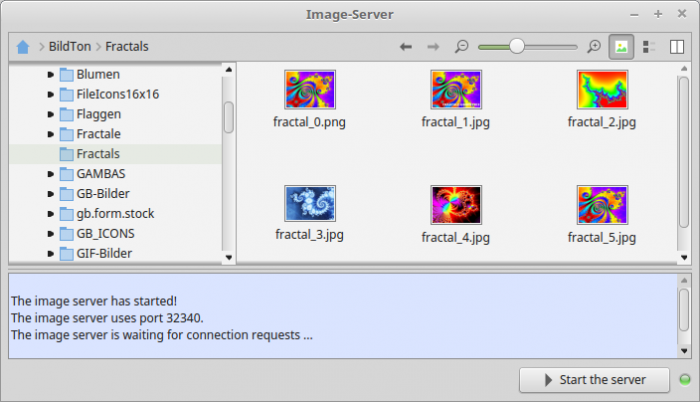Select Fractals in the breadcrumb path

(x=127, y=46)
